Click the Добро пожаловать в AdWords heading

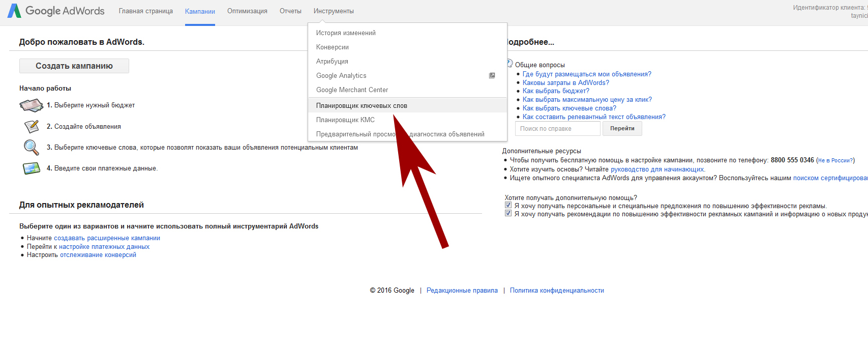[x=82, y=42]
